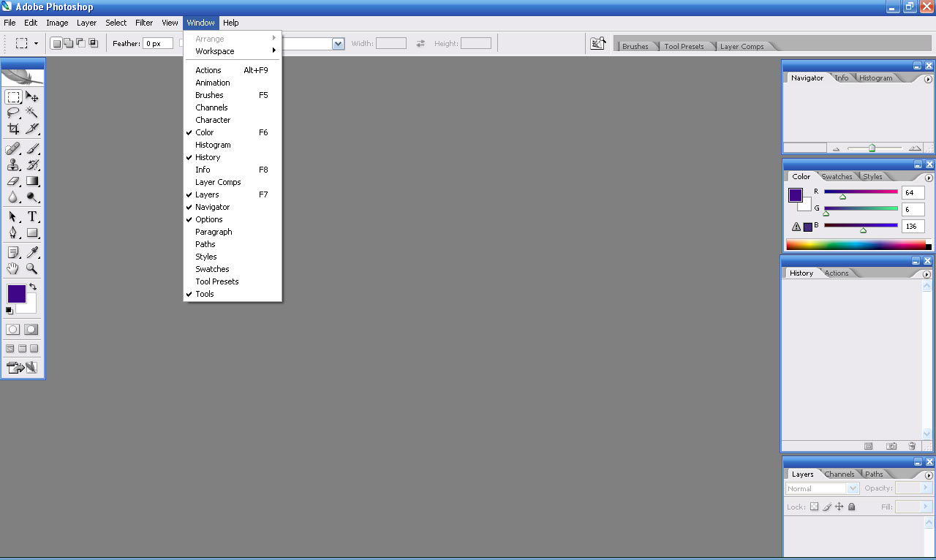Create new document from current state icon

(x=869, y=446)
